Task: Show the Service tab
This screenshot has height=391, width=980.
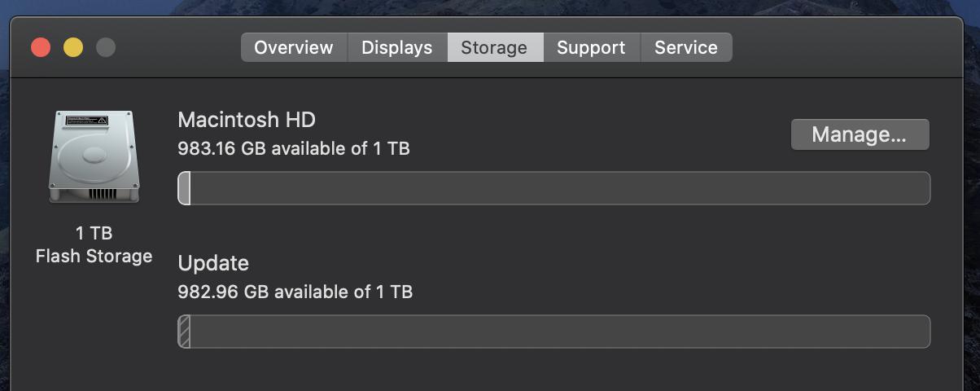Action: tap(686, 47)
